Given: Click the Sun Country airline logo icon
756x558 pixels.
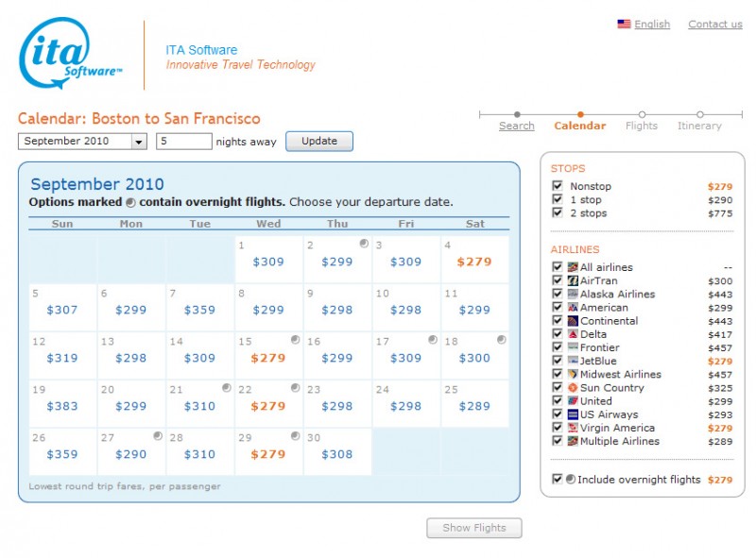Looking at the screenshot, I should point(572,387).
